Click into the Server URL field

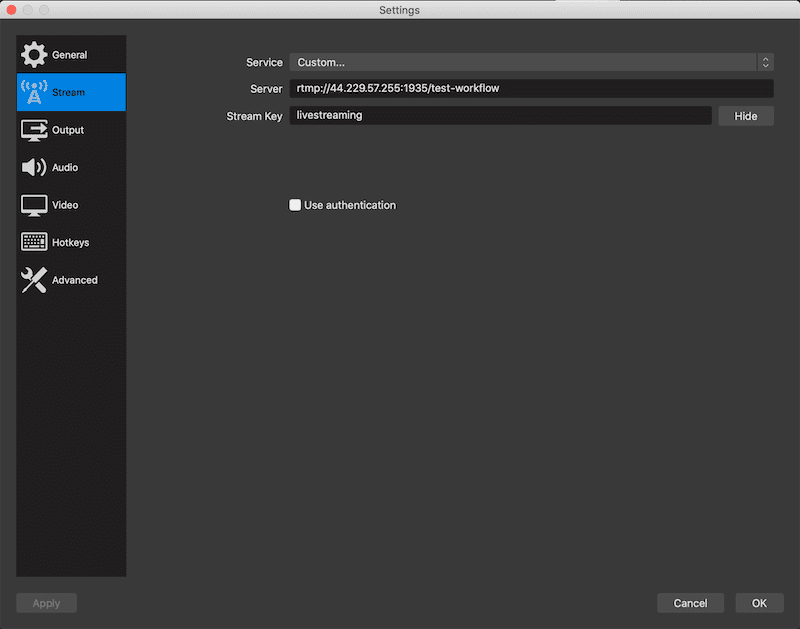click(x=531, y=88)
